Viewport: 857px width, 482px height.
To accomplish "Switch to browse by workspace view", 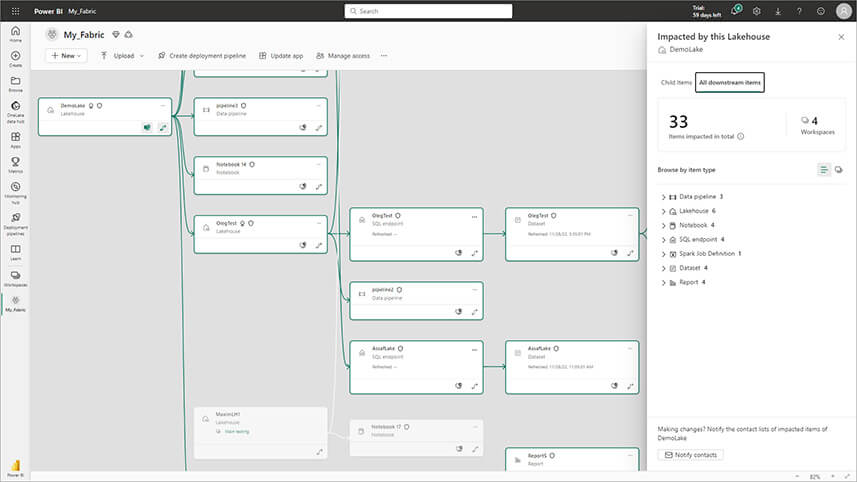I will point(838,170).
